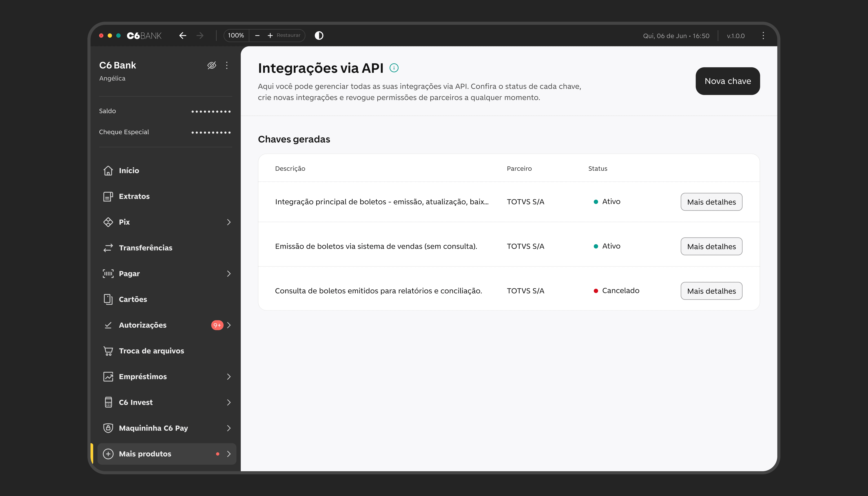Click the 9+ badge on Autorizações

(x=217, y=325)
